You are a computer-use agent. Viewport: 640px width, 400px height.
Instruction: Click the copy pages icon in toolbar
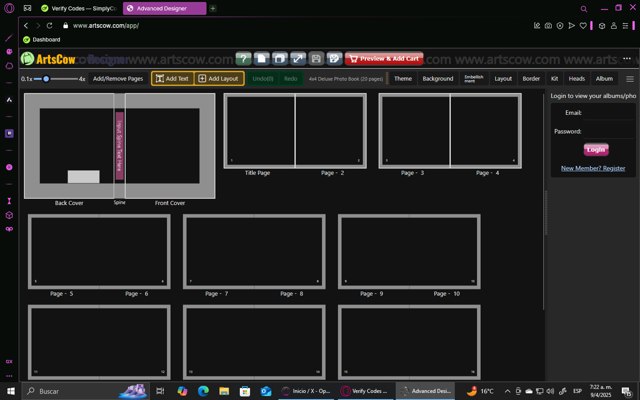(x=280, y=59)
